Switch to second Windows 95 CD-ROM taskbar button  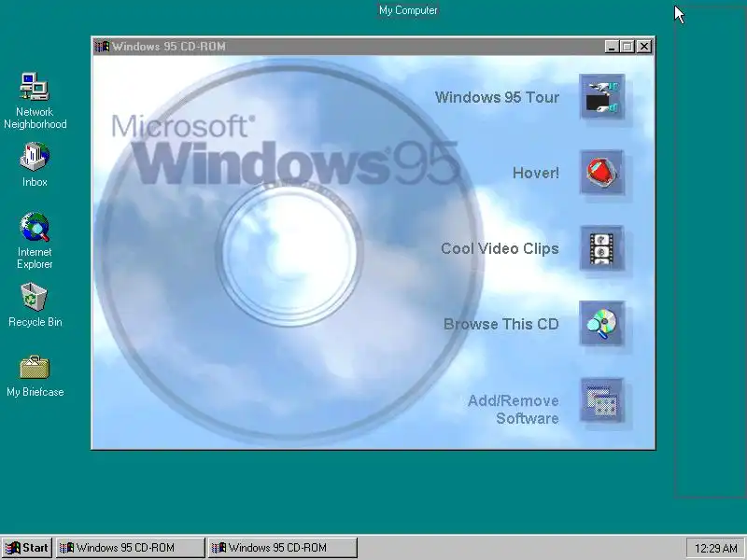[x=282, y=548]
